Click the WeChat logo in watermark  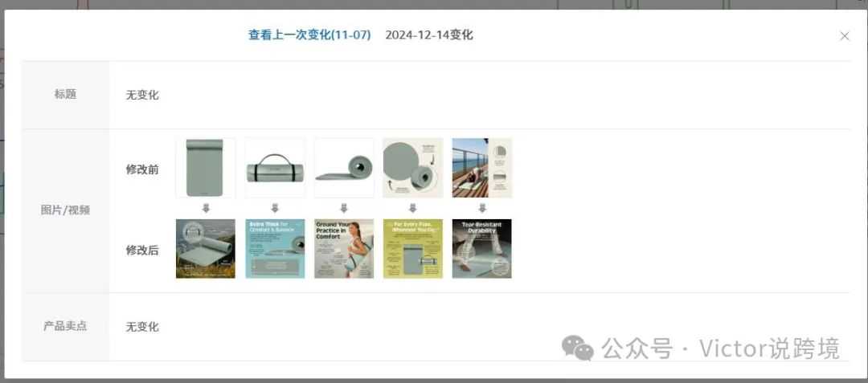(577, 348)
